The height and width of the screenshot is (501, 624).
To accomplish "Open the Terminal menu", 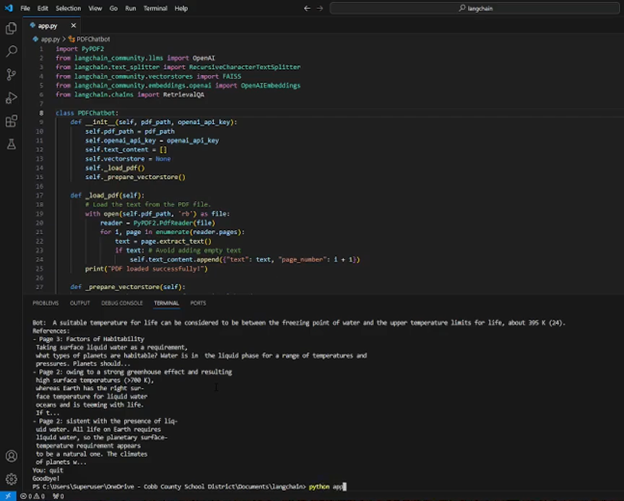I will (x=155, y=8).
